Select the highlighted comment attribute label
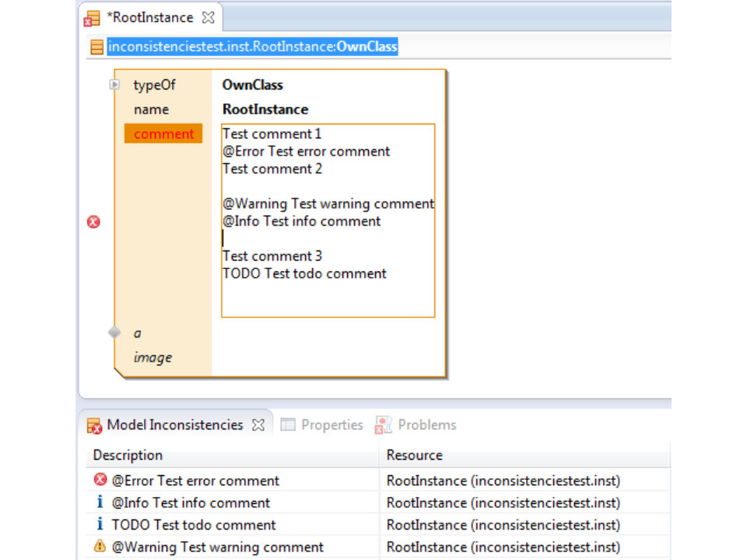The height and width of the screenshot is (560, 747). [x=163, y=134]
